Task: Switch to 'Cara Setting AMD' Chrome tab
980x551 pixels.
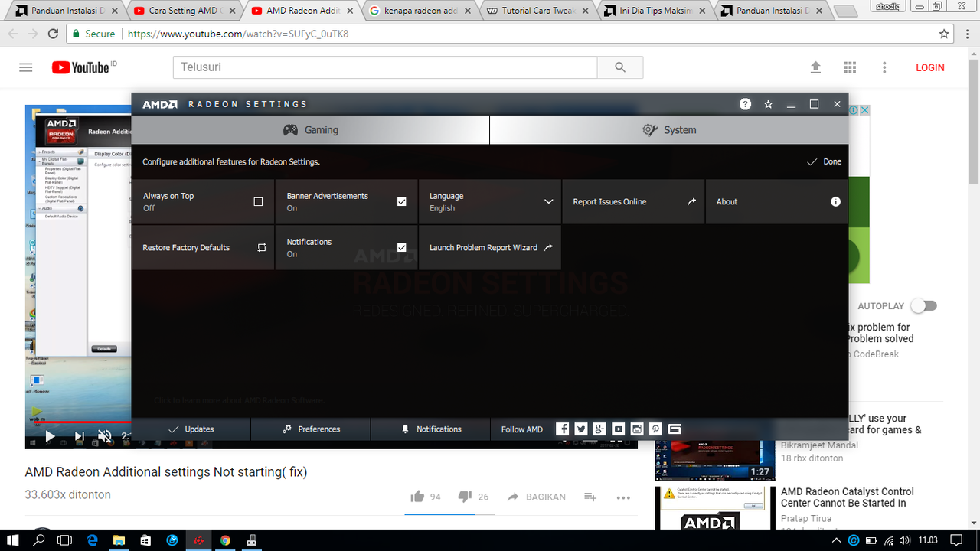Action: pos(184,11)
